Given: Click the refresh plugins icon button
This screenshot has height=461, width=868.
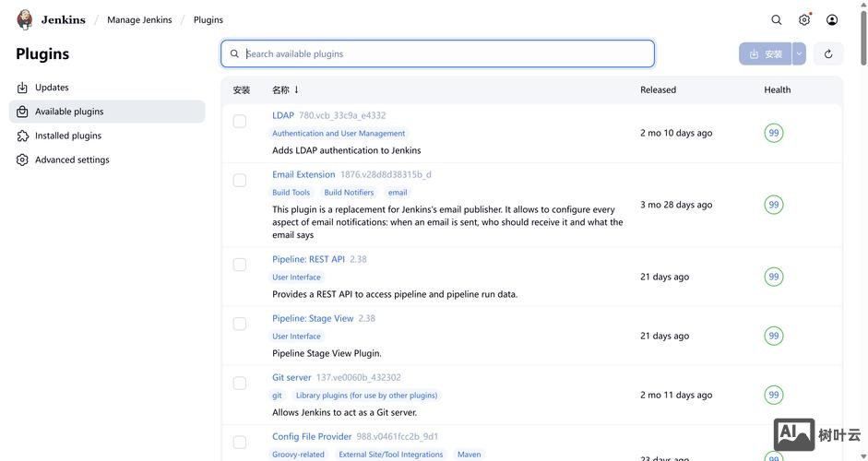Looking at the screenshot, I should click(827, 53).
